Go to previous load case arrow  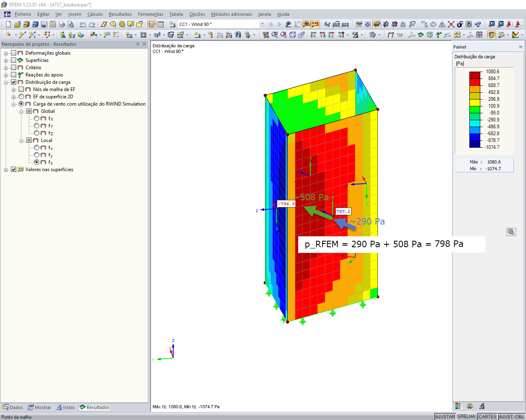(271, 24)
